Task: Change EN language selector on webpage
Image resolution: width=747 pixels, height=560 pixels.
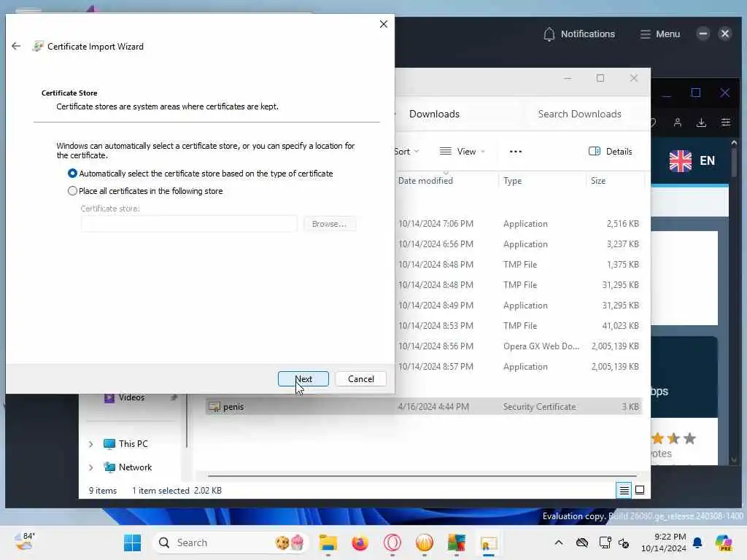Action: coord(707,160)
